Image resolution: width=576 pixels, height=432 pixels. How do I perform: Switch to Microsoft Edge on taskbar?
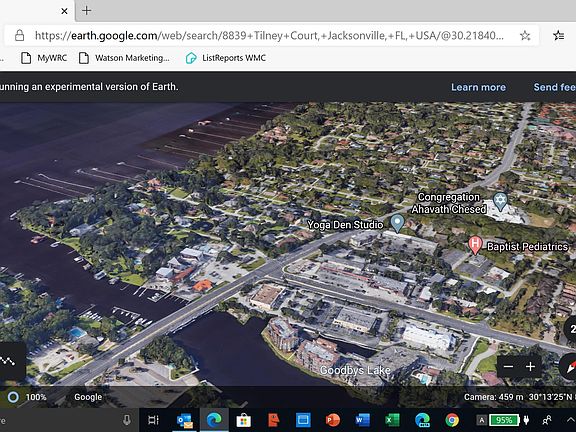point(214,420)
